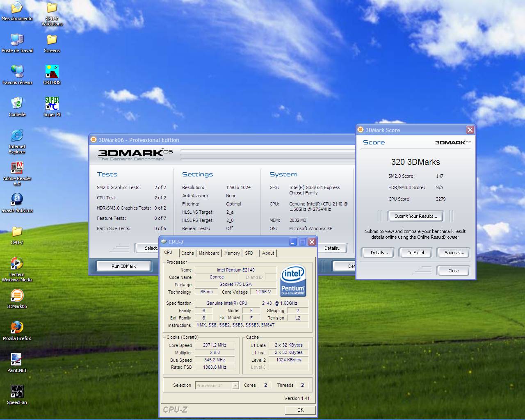
Task: Launch Mozilla Firefox from desktop
Action: (x=17, y=328)
